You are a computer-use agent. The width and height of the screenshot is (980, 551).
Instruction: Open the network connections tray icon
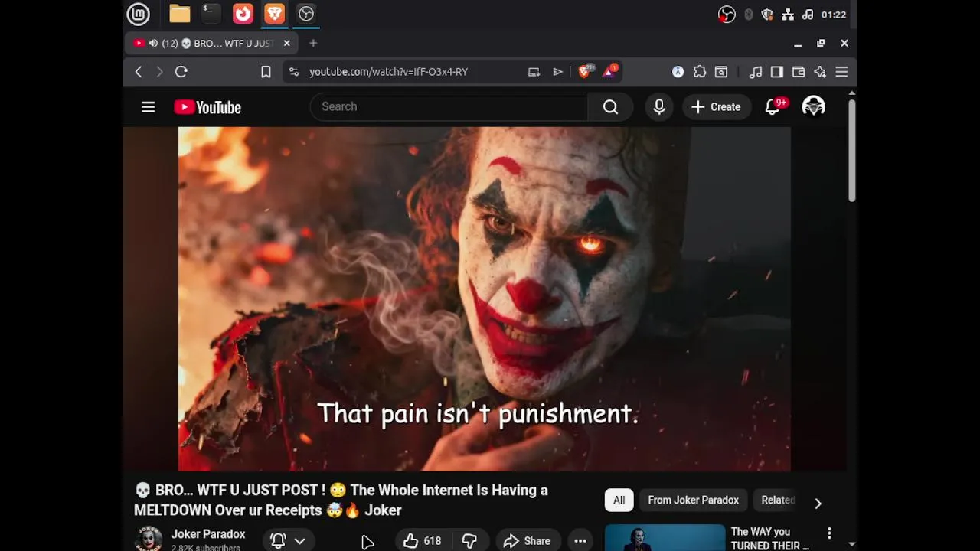[x=788, y=15]
